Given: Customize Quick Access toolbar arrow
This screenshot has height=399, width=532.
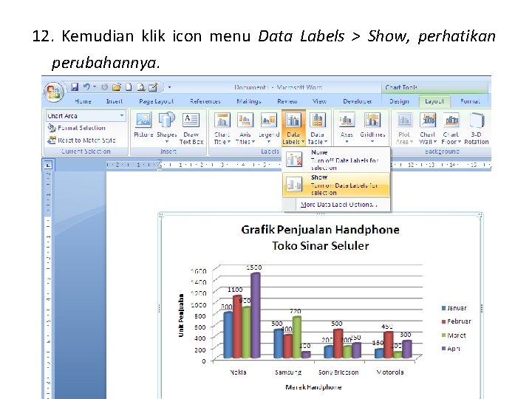Looking at the screenshot, I should [169, 87].
